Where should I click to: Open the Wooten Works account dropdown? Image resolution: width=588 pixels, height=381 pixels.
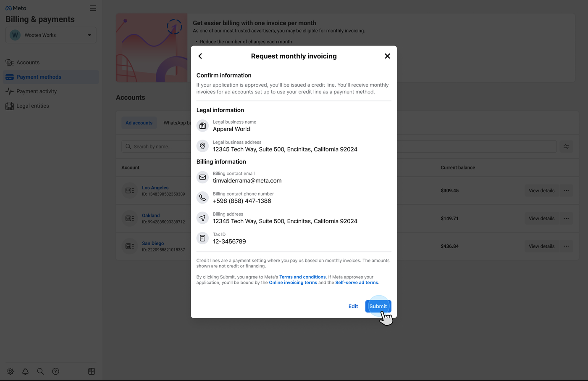(x=51, y=35)
